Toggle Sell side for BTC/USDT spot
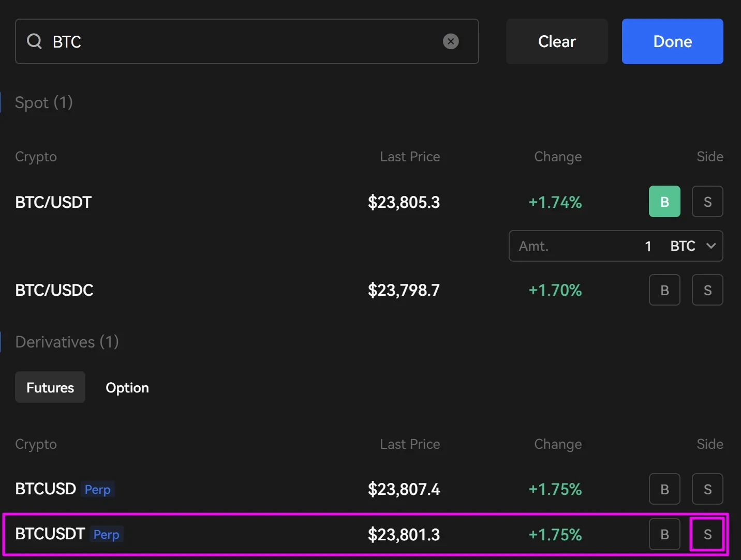The width and height of the screenshot is (741, 560). click(x=707, y=202)
